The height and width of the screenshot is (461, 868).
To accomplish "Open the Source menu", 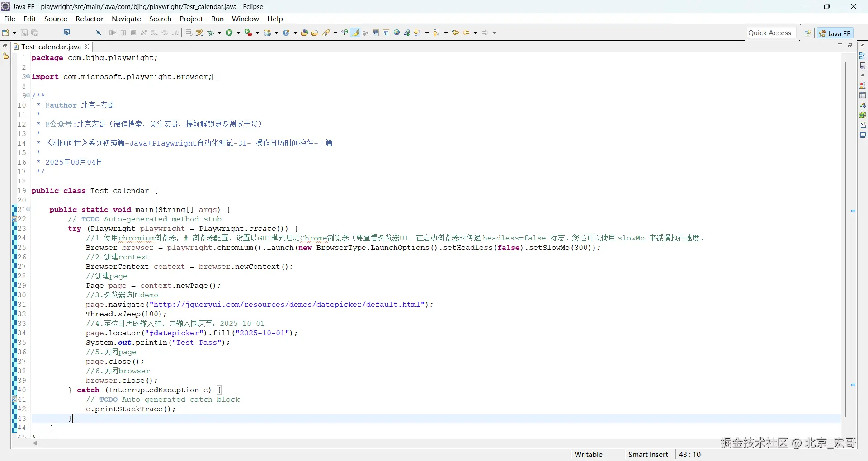I will pyautogui.click(x=56, y=19).
